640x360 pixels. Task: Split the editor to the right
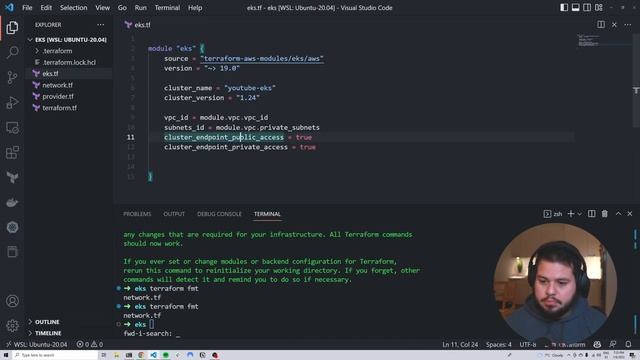(601, 25)
